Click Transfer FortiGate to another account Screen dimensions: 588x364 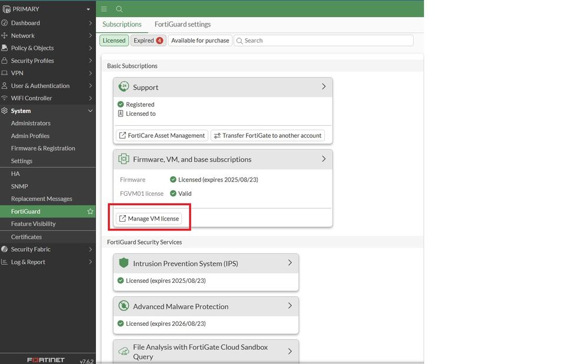coord(268,135)
